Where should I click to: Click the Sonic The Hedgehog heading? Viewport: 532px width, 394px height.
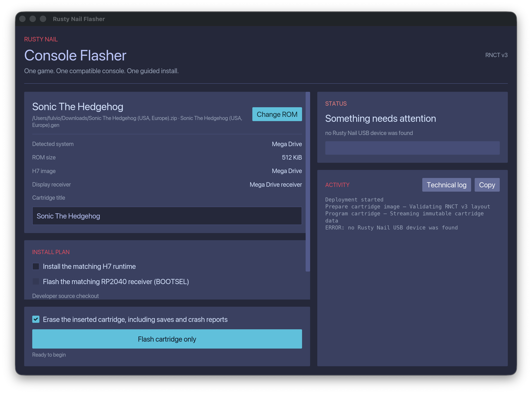click(x=77, y=106)
